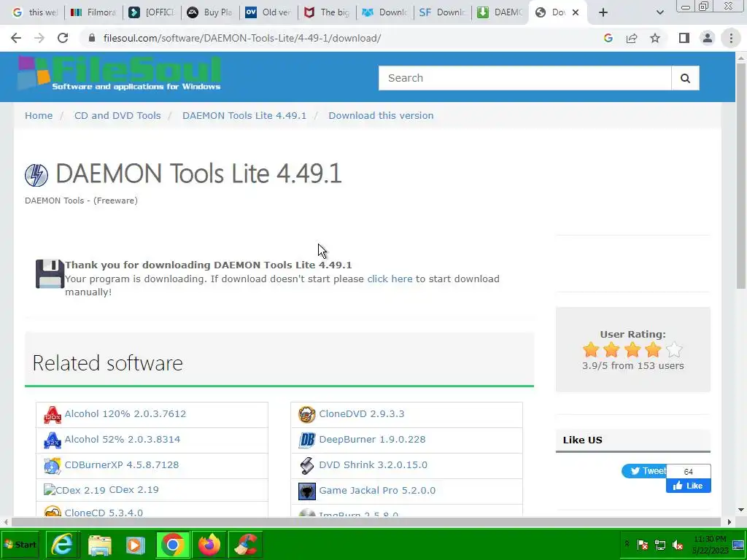Switch to the Filmora tab

93,12
